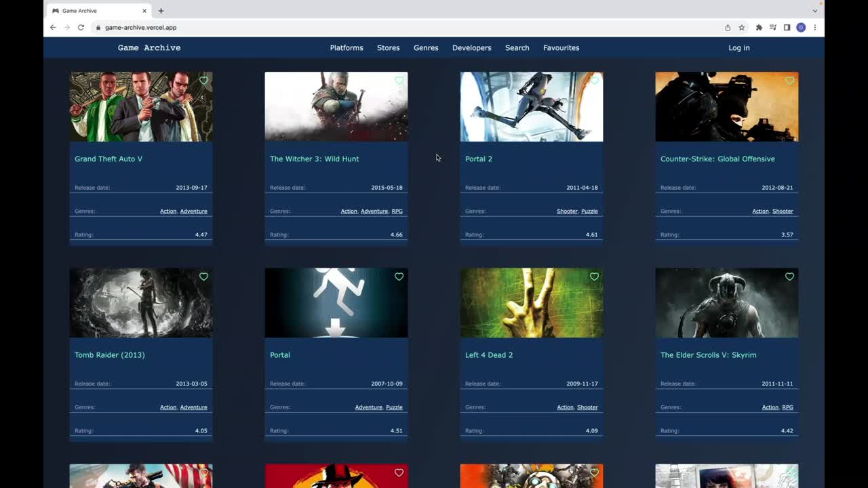Click heart icon on Counter-Strike: Global Offensive card
The height and width of the screenshot is (488, 868).
789,81
